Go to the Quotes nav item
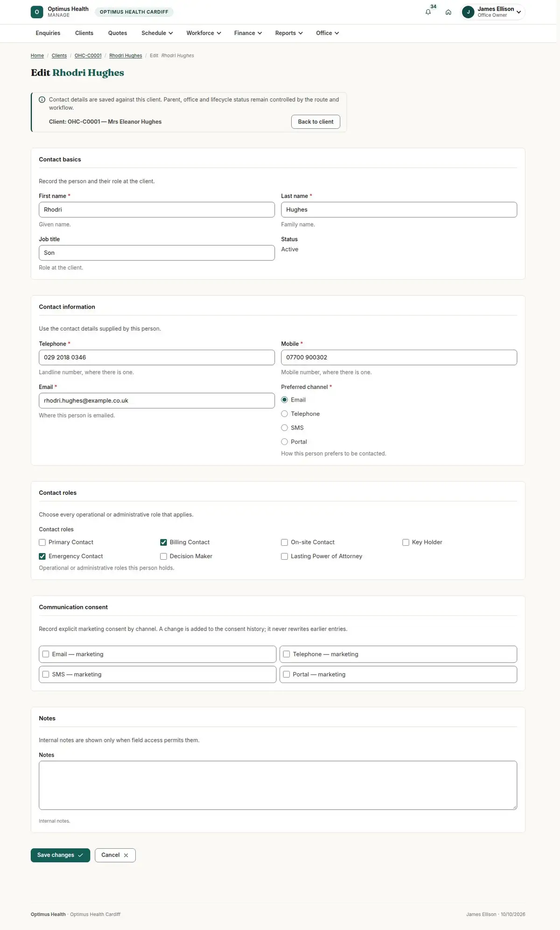The height and width of the screenshot is (930, 560). point(118,33)
